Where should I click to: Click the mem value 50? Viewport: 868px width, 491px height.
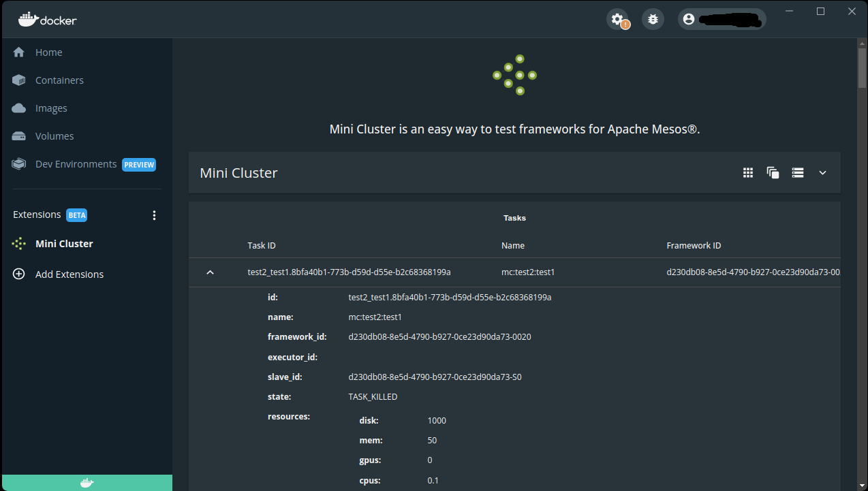tap(432, 441)
